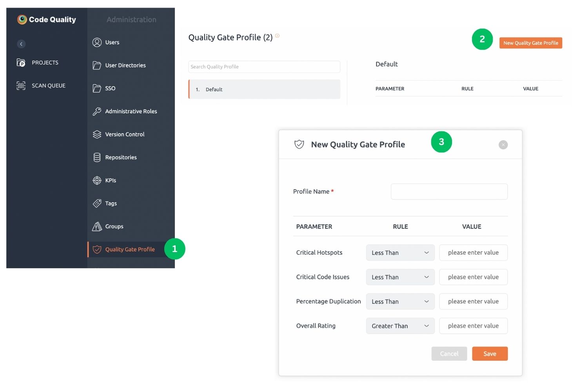
Task: Go to User Directories settings
Action: coord(125,65)
